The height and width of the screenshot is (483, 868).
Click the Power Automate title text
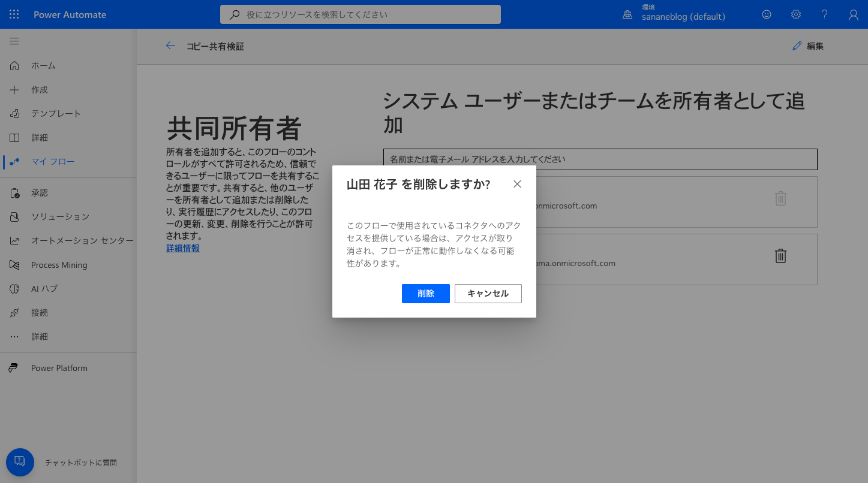pos(70,14)
